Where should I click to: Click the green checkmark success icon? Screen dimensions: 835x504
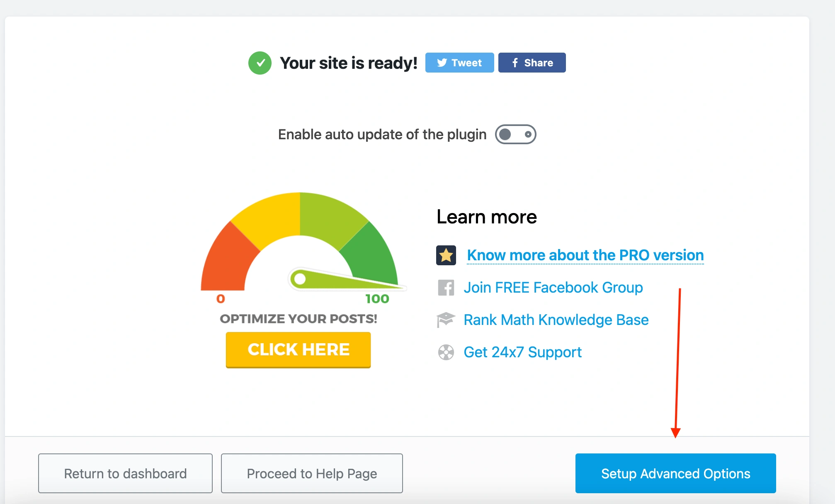pyautogui.click(x=260, y=63)
